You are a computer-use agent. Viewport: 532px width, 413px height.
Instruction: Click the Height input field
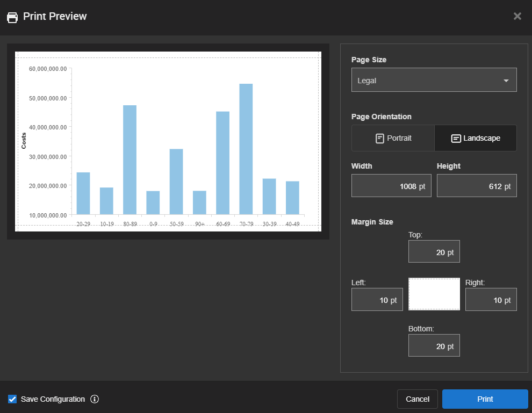pos(477,186)
